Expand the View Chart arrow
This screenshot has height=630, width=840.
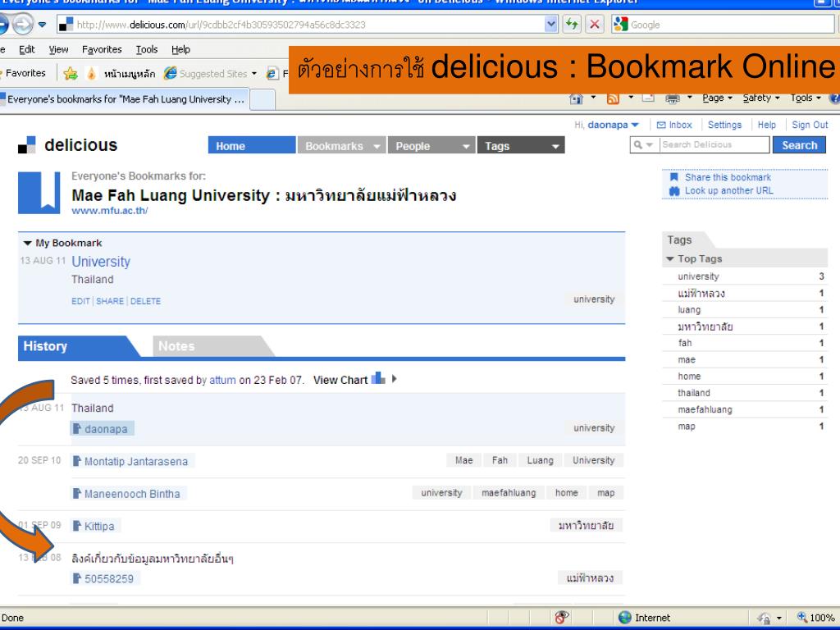(395, 379)
